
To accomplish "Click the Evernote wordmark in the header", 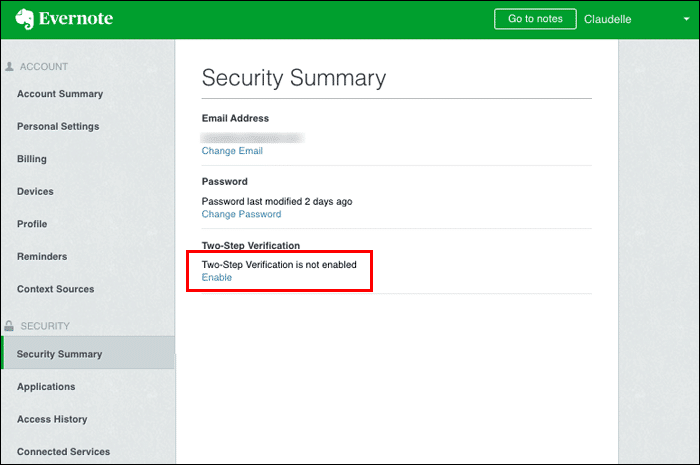I will 76,18.
